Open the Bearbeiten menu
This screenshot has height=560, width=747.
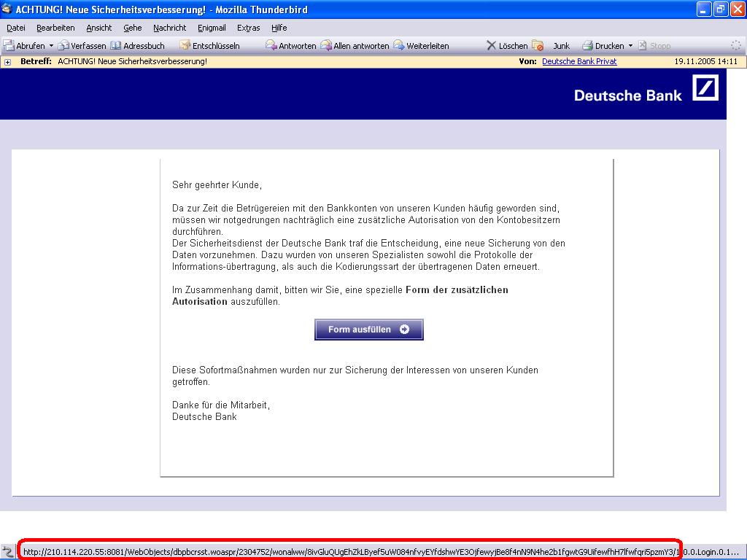pos(55,28)
